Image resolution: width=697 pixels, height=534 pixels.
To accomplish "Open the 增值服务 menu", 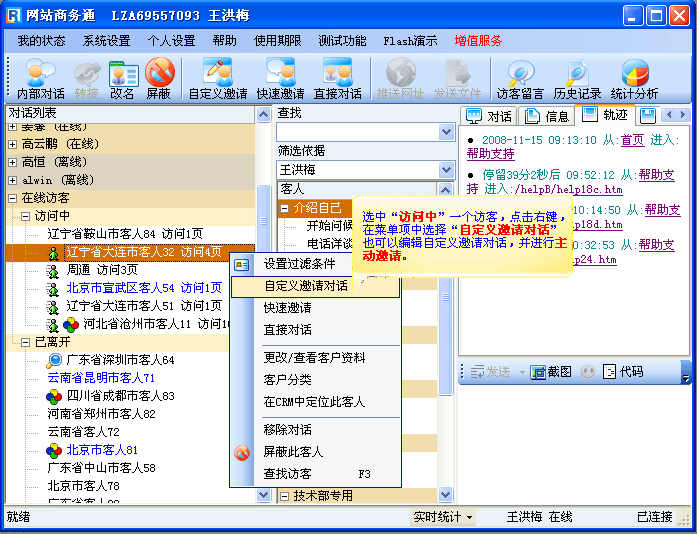I will [x=478, y=41].
